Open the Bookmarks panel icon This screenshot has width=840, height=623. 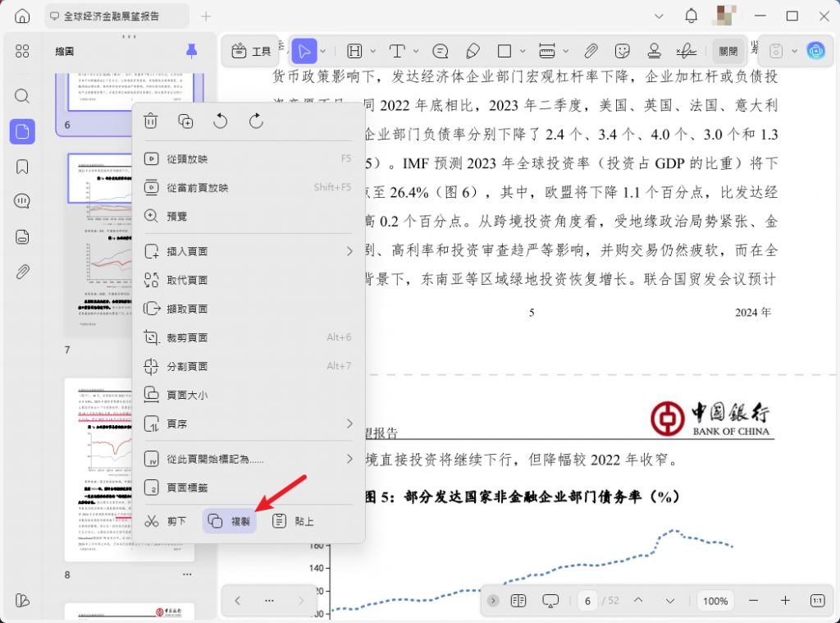(22, 167)
